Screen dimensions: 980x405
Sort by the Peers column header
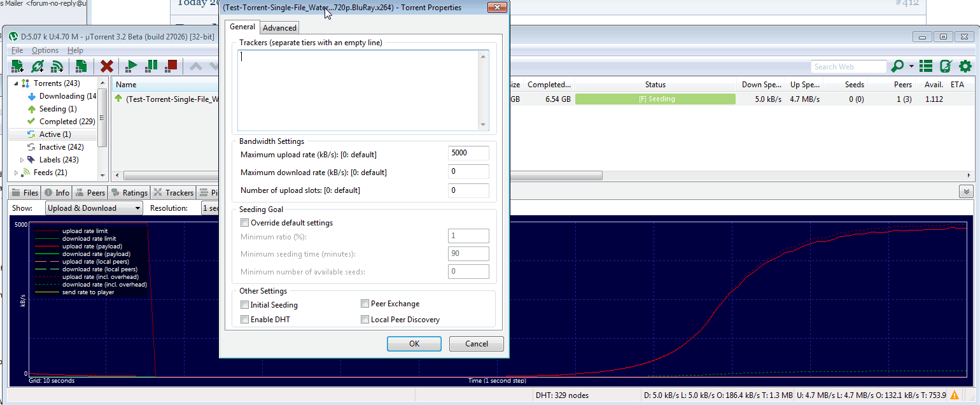[891, 85]
